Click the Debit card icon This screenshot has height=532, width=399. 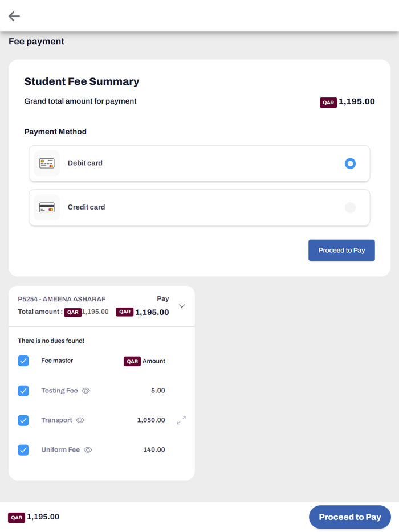point(46,163)
